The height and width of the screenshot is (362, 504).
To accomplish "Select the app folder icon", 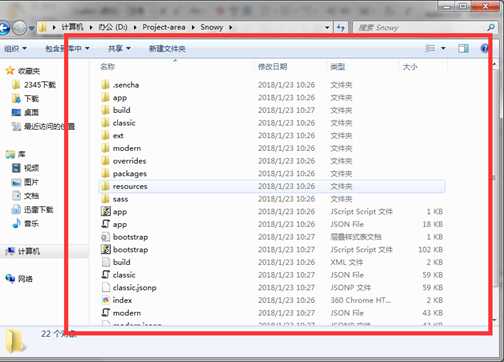I will click(x=105, y=97).
